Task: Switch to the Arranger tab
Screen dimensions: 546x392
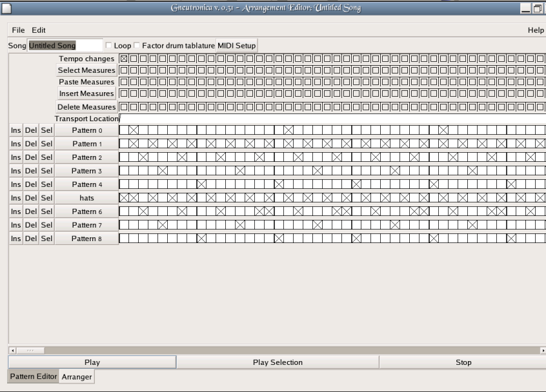Action: pos(77,377)
